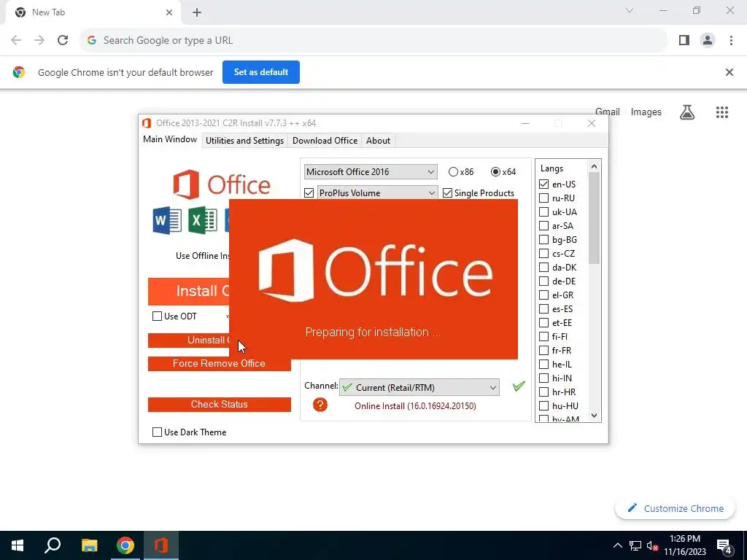The width and height of the screenshot is (747, 560).
Task: Reload the page in Chrome
Action: (x=63, y=40)
